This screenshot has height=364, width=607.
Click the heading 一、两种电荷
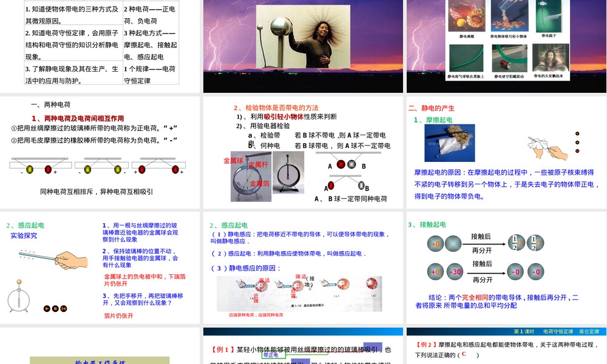51,104
